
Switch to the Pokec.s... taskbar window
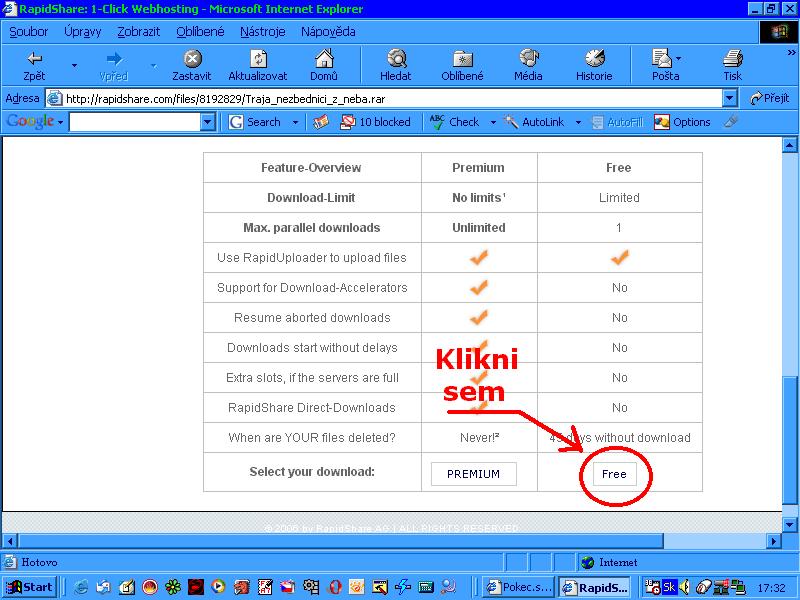tap(519, 587)
